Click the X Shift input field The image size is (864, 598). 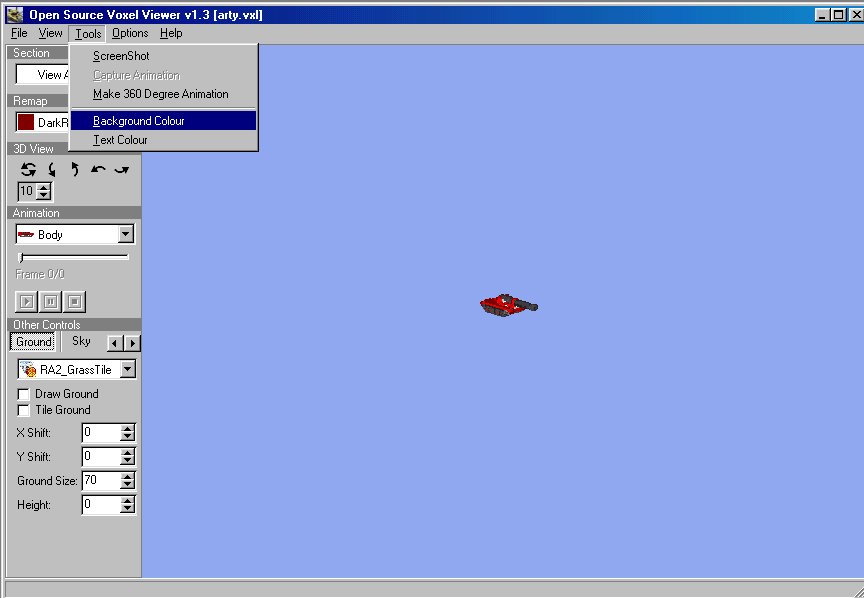[x=101, y=433]
